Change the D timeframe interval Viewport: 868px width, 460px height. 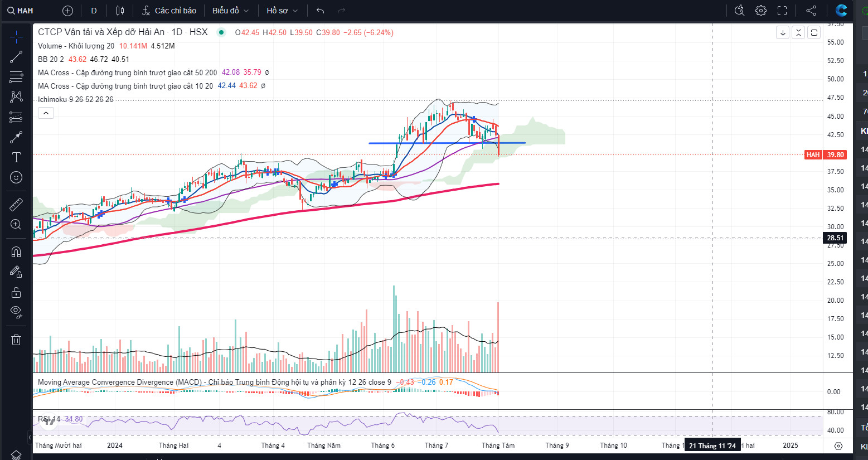tap(94, 11)
